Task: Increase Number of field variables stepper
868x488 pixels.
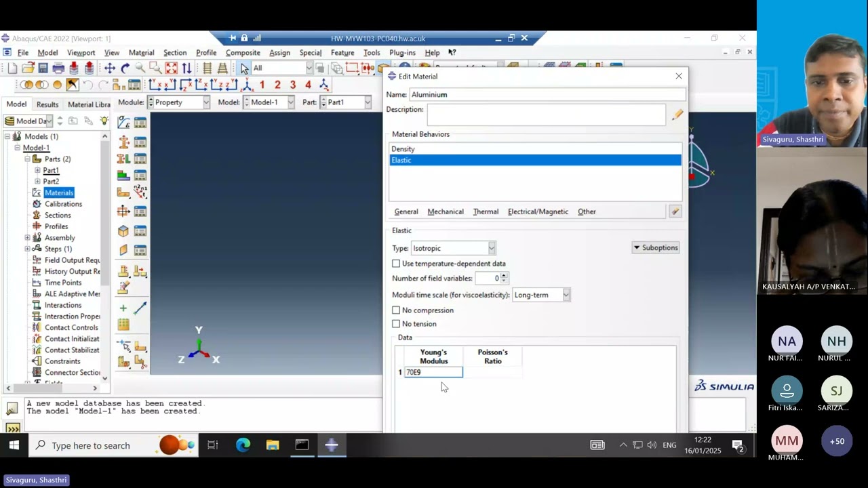Action: tap(504, 275)
